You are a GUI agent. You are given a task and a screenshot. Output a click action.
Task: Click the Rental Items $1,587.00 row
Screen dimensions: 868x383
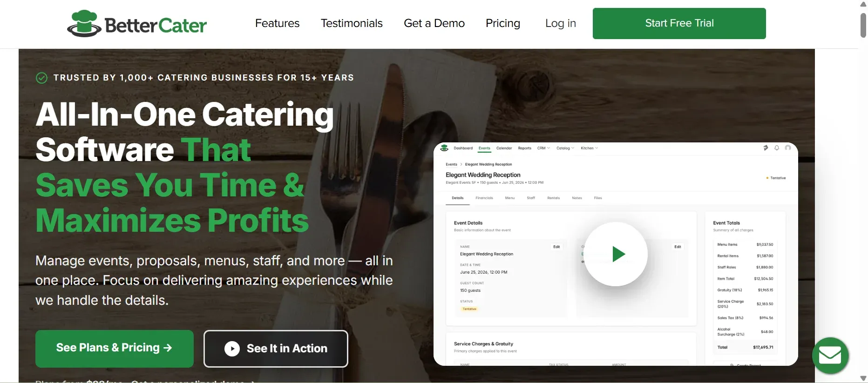tap(745, 256)
